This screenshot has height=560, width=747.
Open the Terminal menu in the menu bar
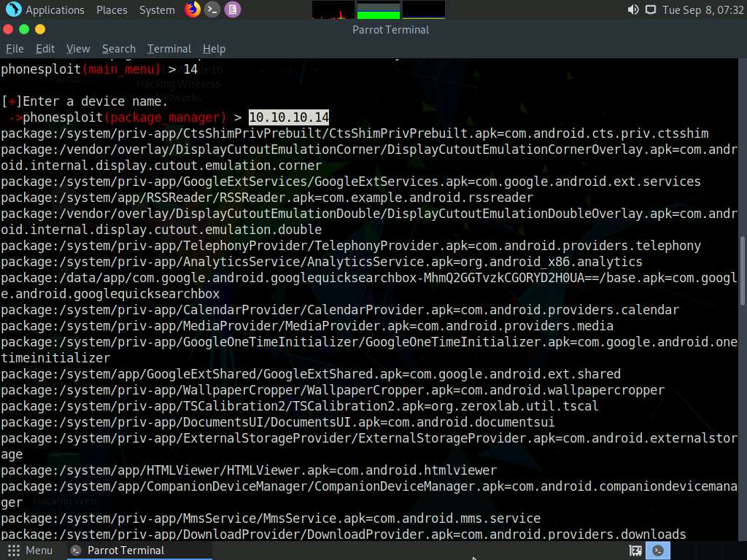click(x=169, y=49)
